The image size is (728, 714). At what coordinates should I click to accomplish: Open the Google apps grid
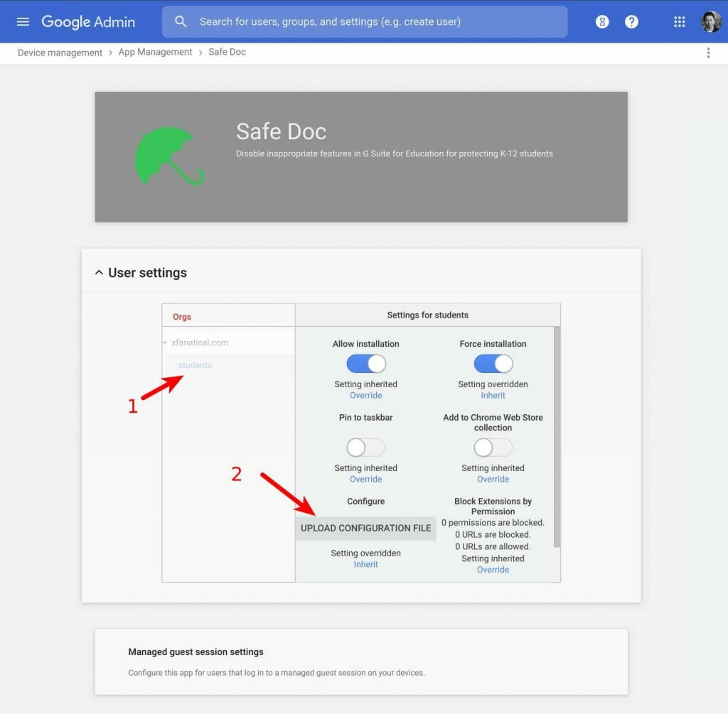pyautogui.click(x=679, y=22)
